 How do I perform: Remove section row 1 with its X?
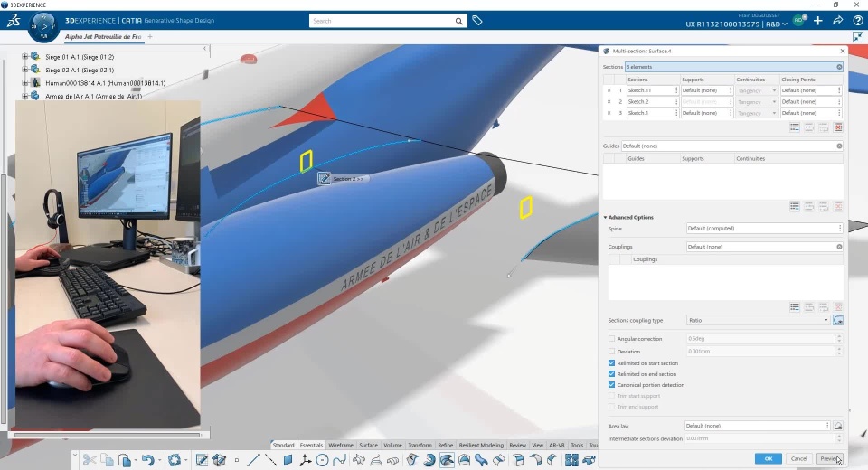tap(609, 90)
